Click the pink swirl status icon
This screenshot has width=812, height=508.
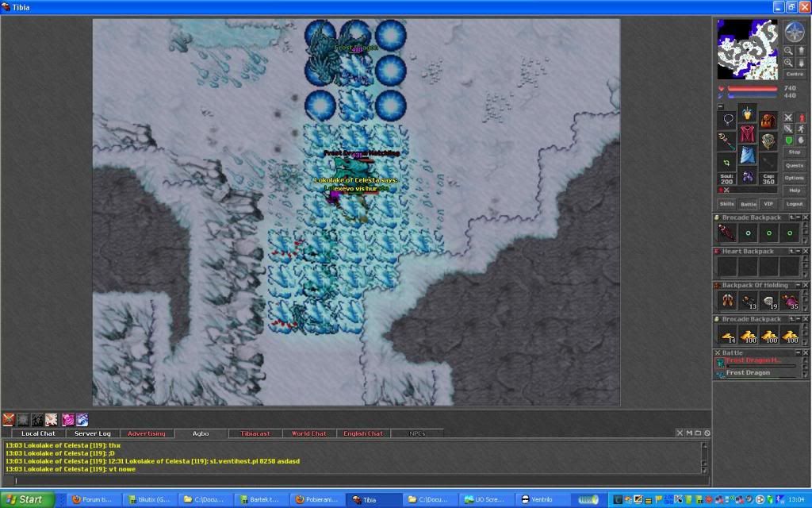pos(68,419)
